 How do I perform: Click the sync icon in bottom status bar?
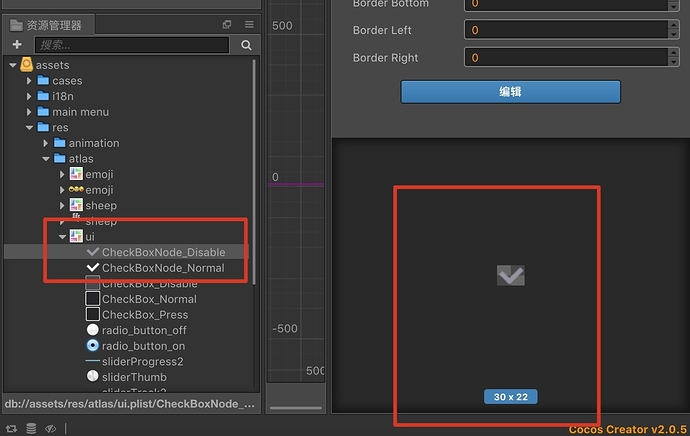point(11,429)
